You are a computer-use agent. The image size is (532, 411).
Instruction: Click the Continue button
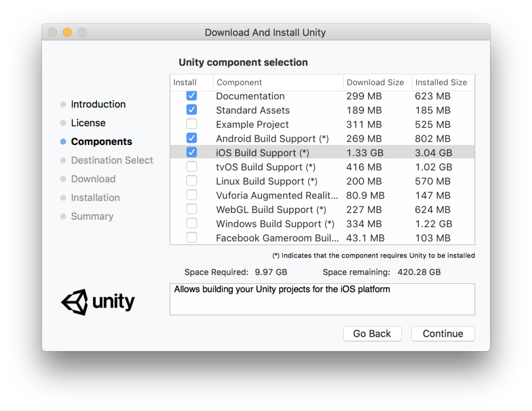[443, 334]
